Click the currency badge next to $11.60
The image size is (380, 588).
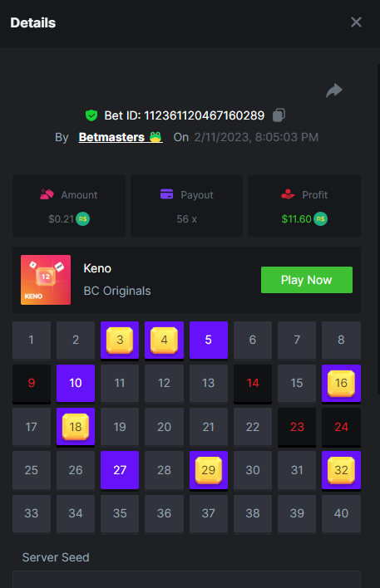[320, 218]
